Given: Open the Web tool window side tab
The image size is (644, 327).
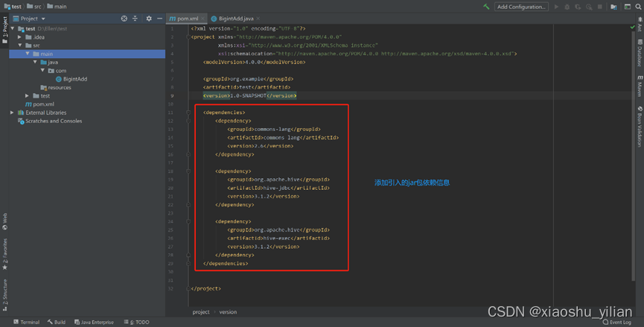Looking at the screenshot, I should pos(4,221).
